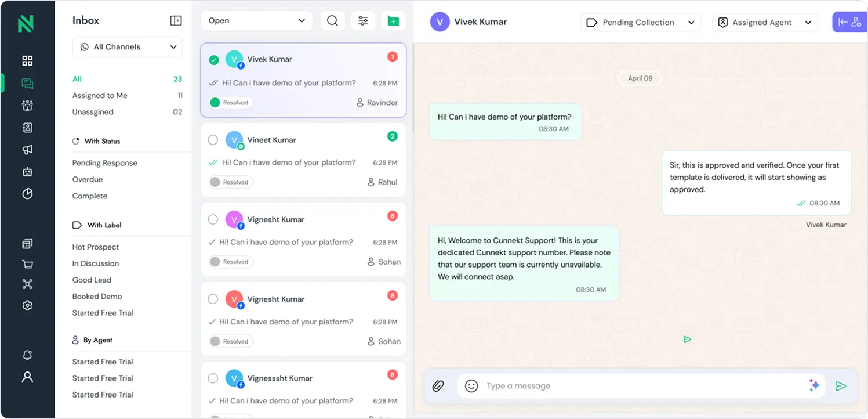Click the attachment paperclip icon
Image resolution: width=868 pixels, height=419 pixels.
438,385
